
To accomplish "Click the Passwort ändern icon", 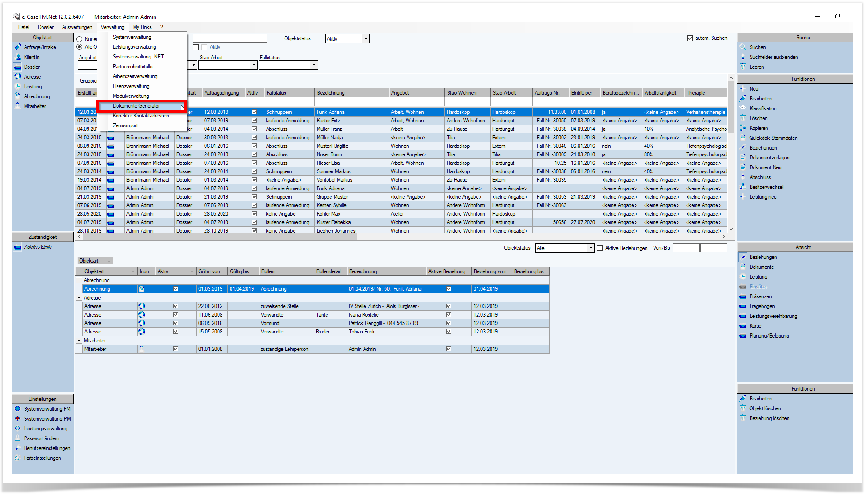I will pyautogui.click(x=18, y=438).
